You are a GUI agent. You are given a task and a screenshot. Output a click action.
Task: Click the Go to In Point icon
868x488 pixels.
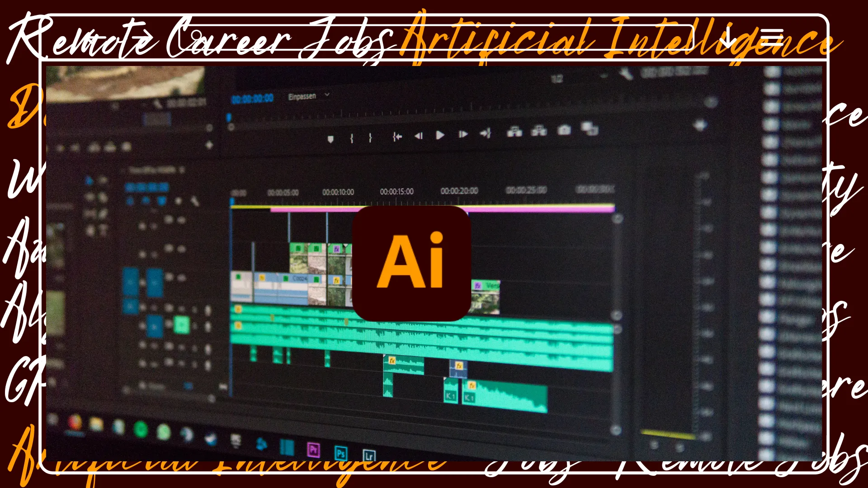(x=397, y=136)
